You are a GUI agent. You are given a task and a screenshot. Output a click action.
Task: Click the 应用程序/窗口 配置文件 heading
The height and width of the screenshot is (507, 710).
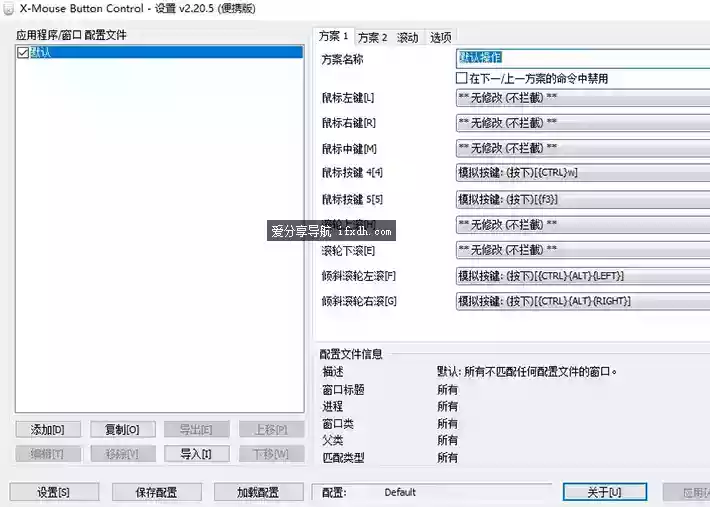(72, 35)
